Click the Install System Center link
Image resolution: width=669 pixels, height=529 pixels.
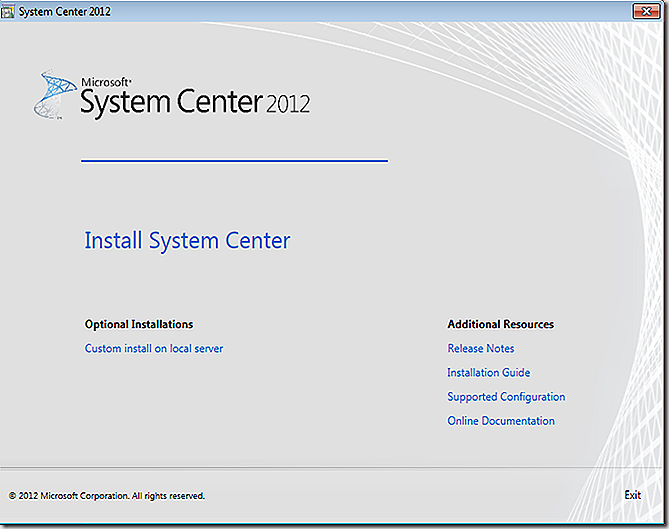tap(187, 241)
